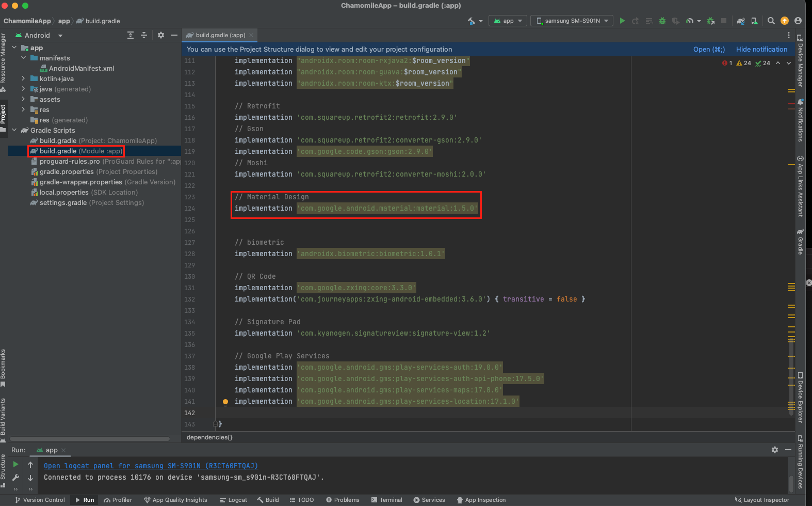Go to previous highlighted error arrow

click(x=778, y=63)
